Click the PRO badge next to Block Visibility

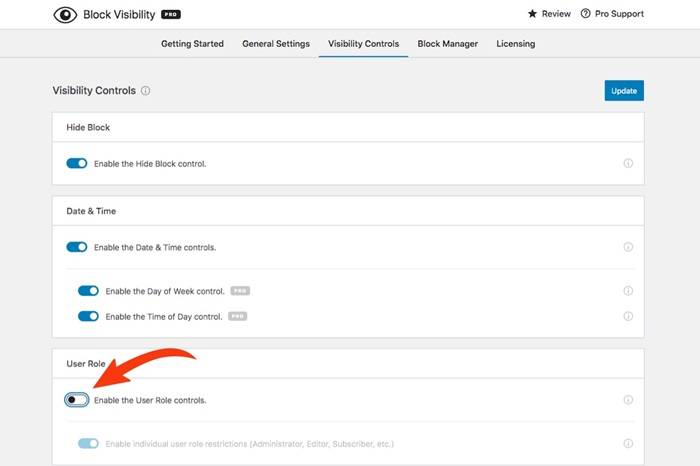click(x=171, y=14)
